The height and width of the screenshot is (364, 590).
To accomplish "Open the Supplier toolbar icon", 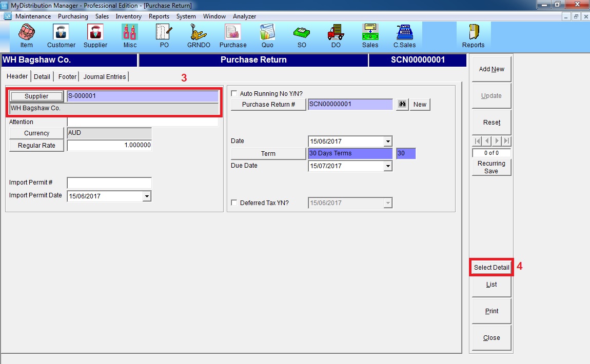I will tap(95, 35).
